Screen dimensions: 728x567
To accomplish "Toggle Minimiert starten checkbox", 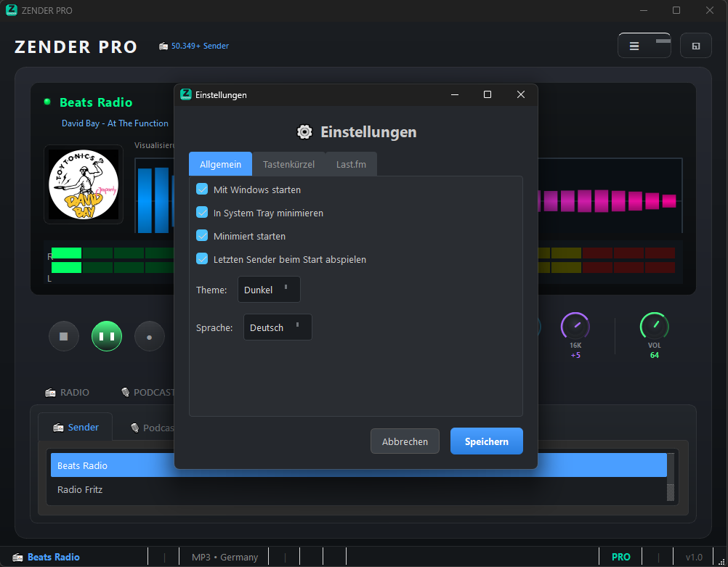I will tap(202, 236).
